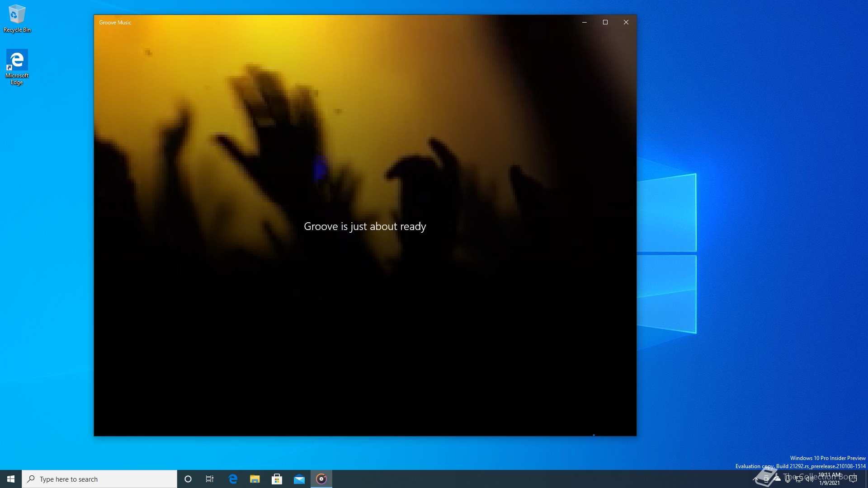Open Cortana from the taskbar
868x488 pixels.
[188, 479]
